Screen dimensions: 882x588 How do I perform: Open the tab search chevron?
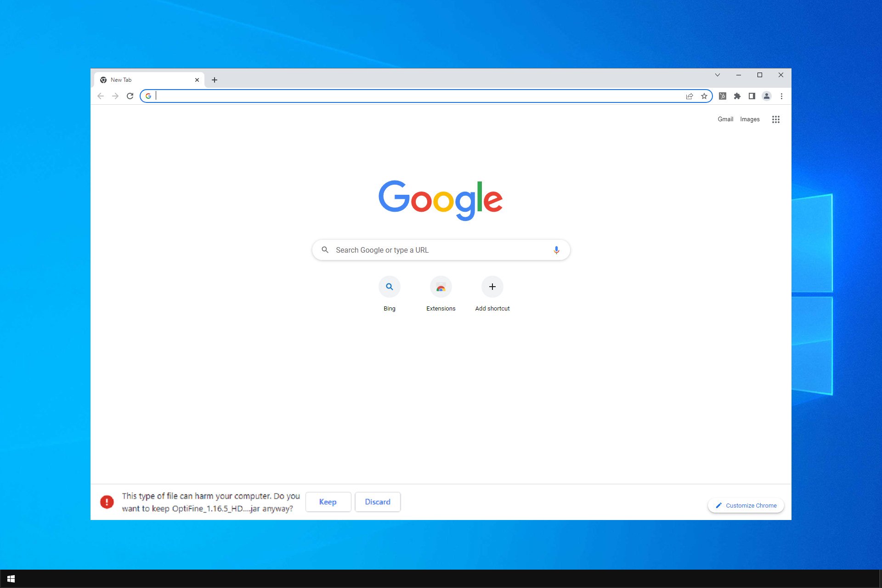click(x=718, y=75)
